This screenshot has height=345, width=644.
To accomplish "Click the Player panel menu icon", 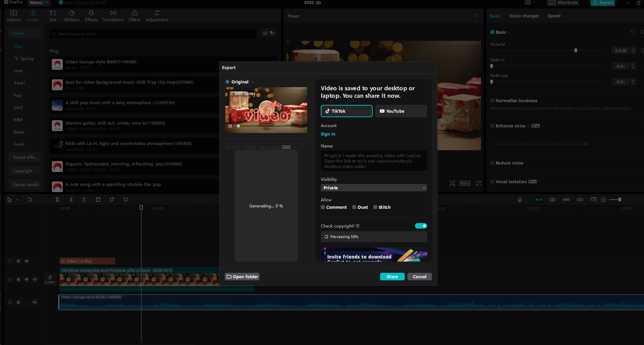I will (476, 16).
